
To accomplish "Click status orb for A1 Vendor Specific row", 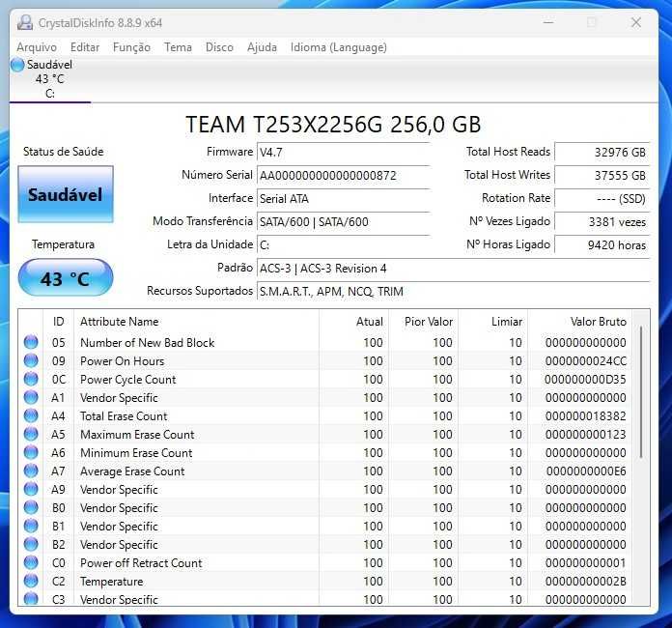I will coord(31,397).
